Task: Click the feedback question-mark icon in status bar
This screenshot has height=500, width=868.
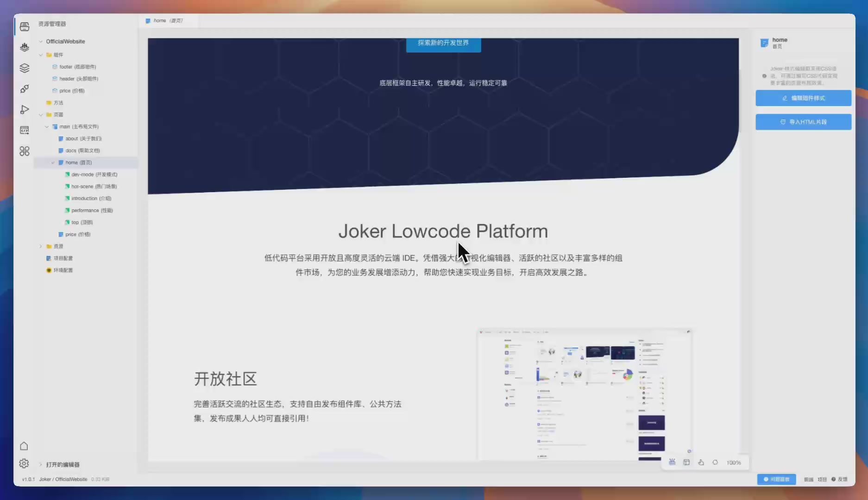Action: [x=833, y=479]
